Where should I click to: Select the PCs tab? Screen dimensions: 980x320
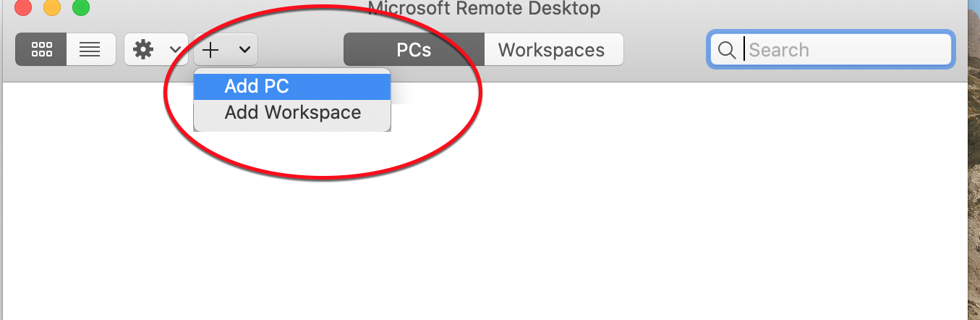click(414, 50)
